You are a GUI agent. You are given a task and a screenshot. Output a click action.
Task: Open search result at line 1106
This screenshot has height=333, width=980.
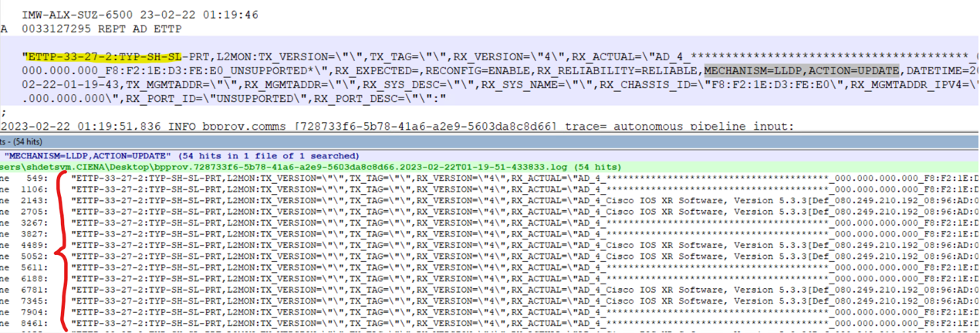point(490,189)
